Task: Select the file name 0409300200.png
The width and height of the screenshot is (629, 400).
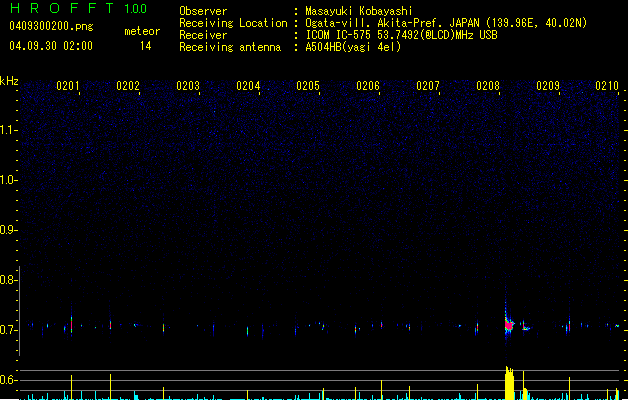Action: tap(51, 26)
